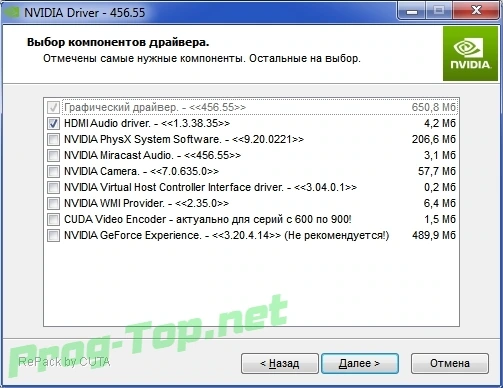Click the 0,2 Мб size value

[x=440, y=187]
